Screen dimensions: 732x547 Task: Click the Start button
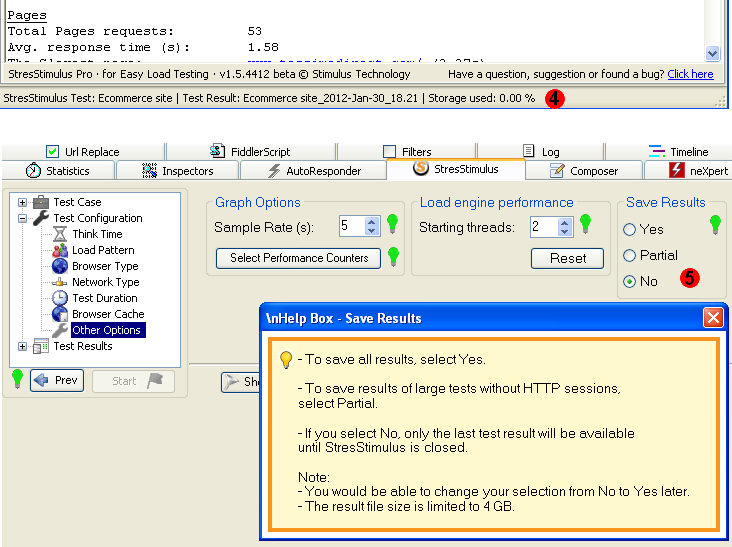pos(134,381)
